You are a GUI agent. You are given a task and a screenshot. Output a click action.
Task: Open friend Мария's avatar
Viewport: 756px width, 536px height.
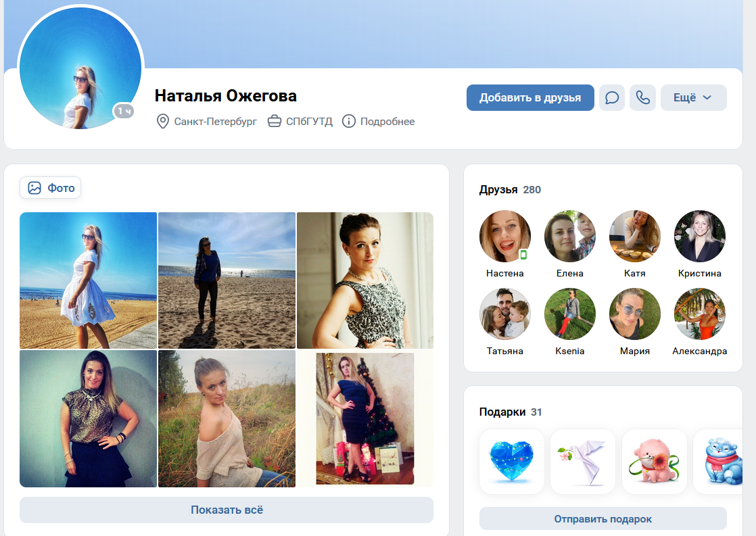634,314
